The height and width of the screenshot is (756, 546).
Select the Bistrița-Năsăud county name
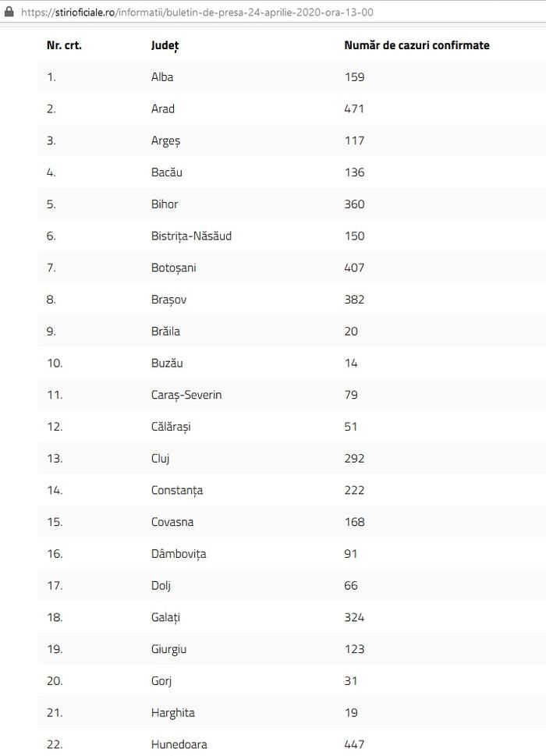(191, 236)
